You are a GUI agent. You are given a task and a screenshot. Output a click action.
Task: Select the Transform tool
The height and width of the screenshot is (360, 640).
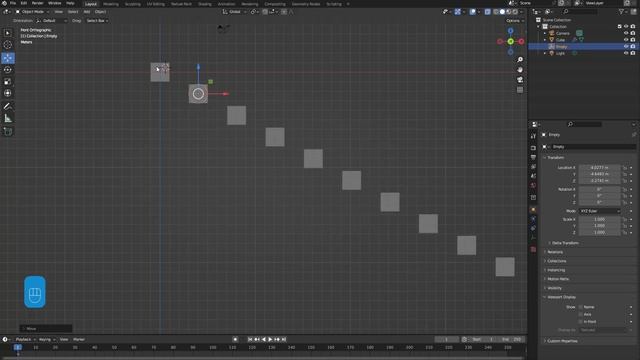coord(8,93)
